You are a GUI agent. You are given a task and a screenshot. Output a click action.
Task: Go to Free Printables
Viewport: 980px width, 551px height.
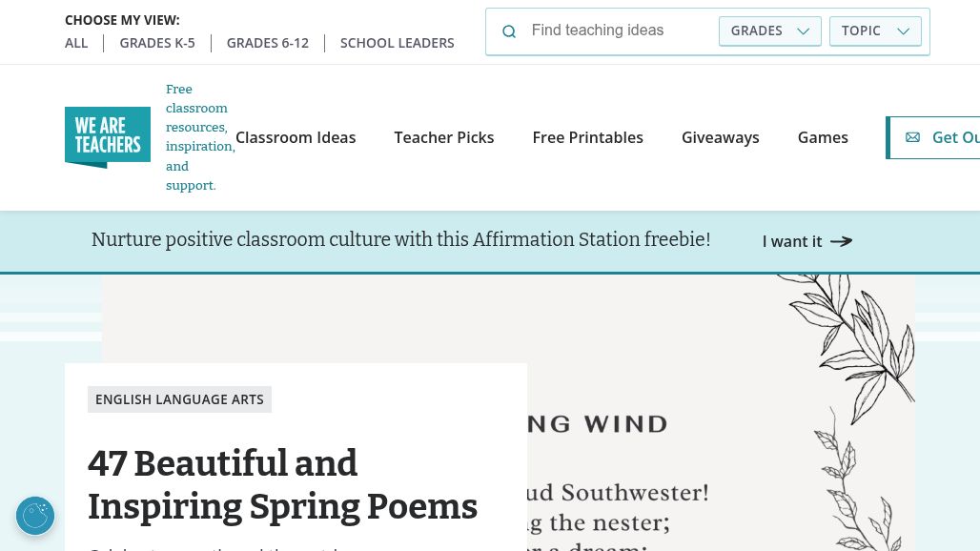[x=587, y=137]
